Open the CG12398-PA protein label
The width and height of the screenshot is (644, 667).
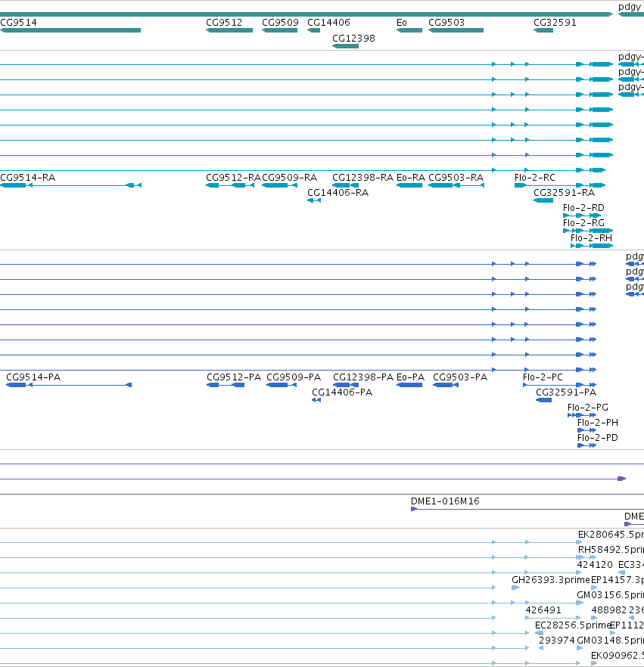(x=363, y=377)
